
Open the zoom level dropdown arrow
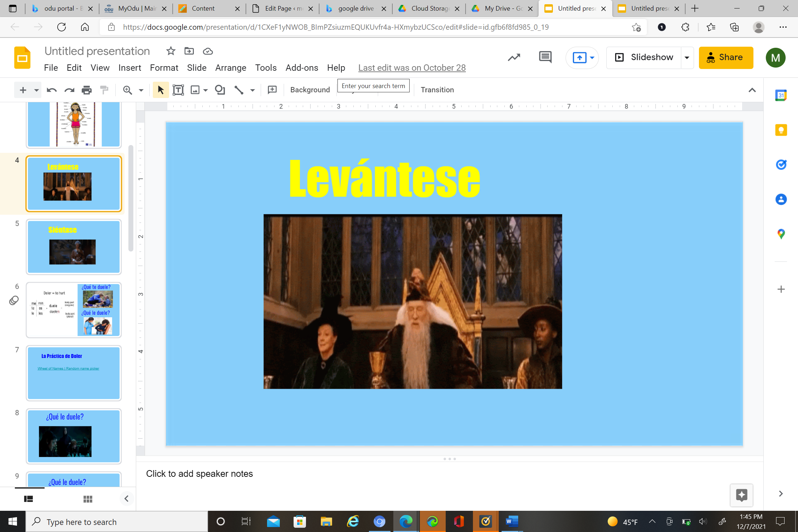click(141, 90)
